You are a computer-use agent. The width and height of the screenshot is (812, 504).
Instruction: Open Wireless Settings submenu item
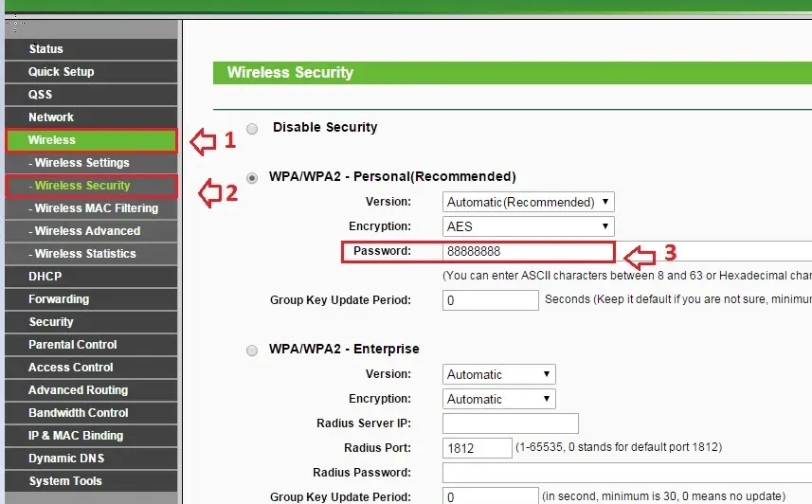91,163
